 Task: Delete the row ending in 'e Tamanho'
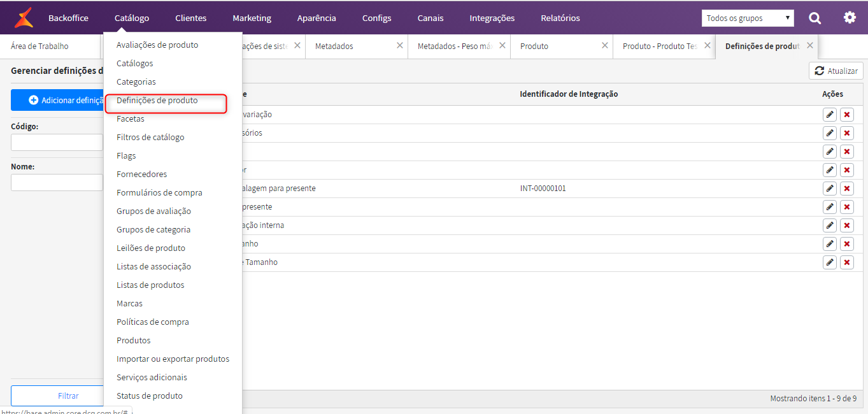click(x=847, y=262)
